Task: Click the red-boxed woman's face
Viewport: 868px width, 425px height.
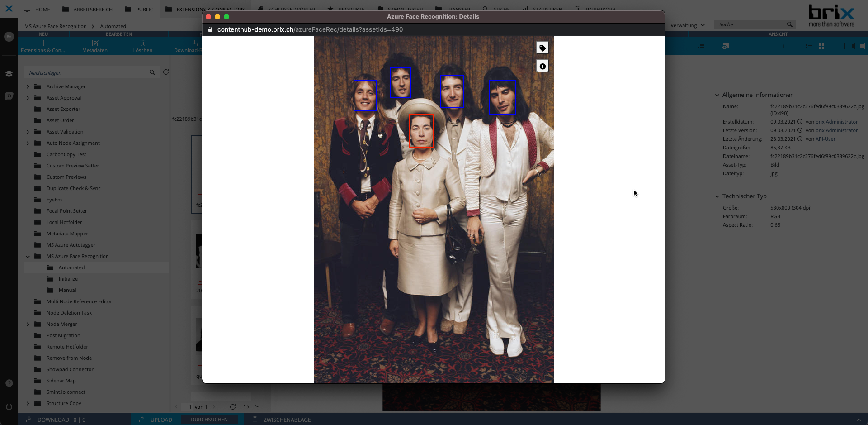Action: tap(421, 131)
